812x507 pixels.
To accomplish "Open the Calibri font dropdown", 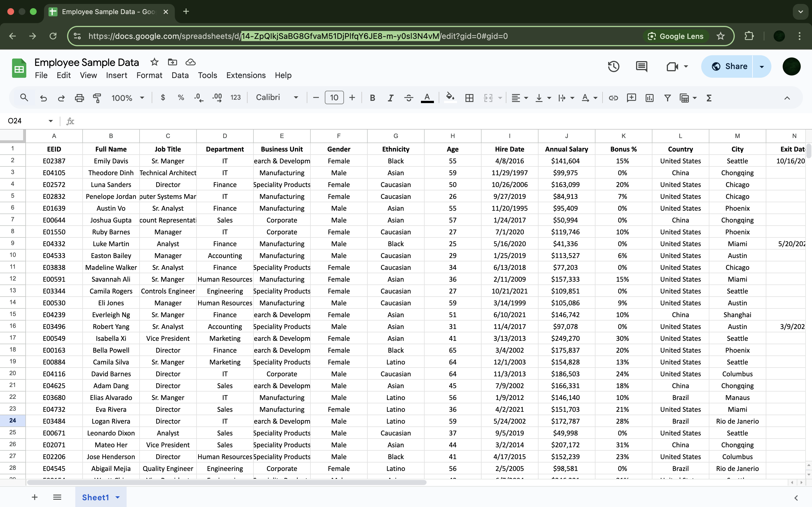I will point(277,97).
